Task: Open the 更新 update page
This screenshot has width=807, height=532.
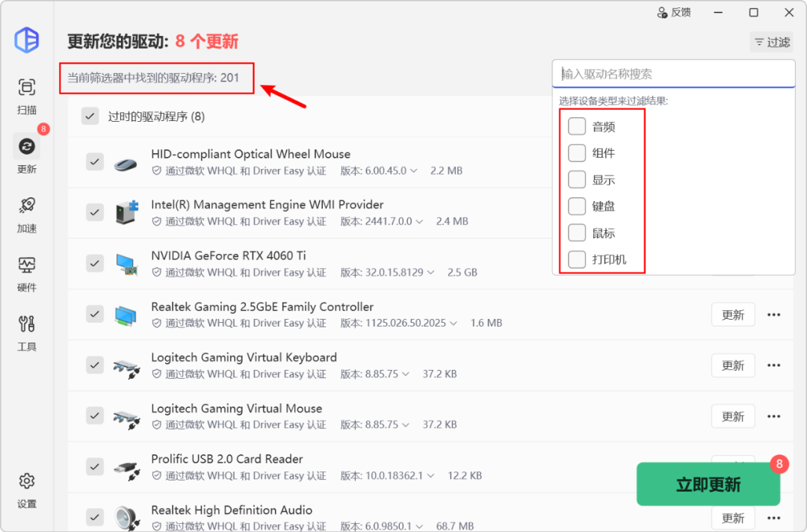Action: tap(27, 155)
